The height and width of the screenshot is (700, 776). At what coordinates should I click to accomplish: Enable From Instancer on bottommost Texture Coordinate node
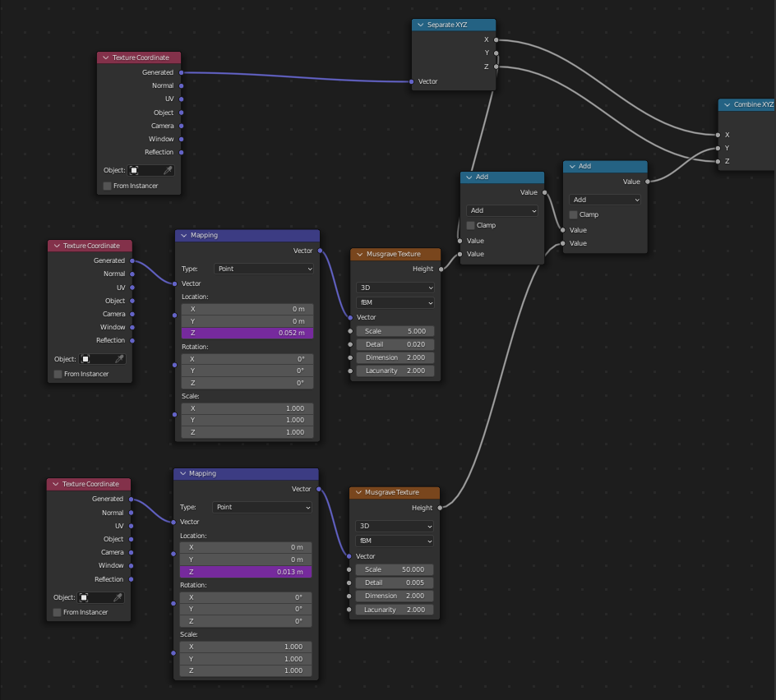(x=58, y=612)
